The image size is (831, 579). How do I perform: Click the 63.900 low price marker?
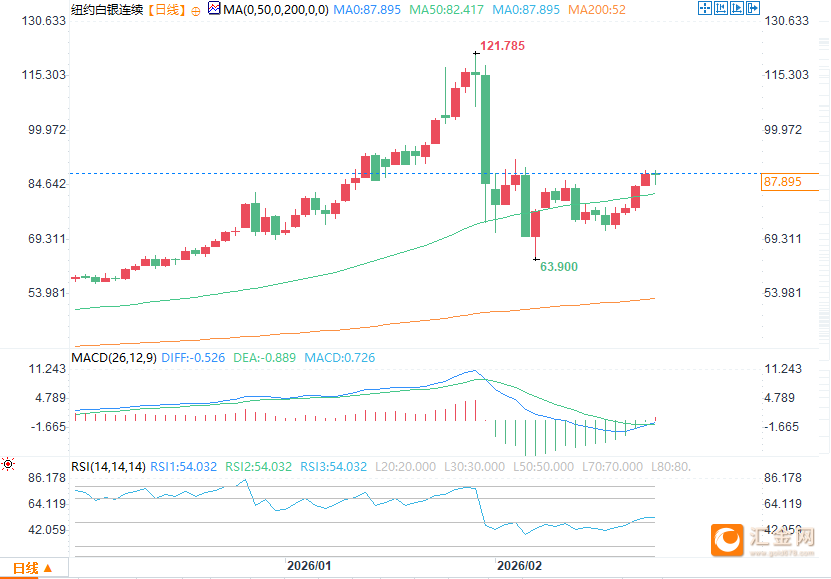tap(559, 266)
